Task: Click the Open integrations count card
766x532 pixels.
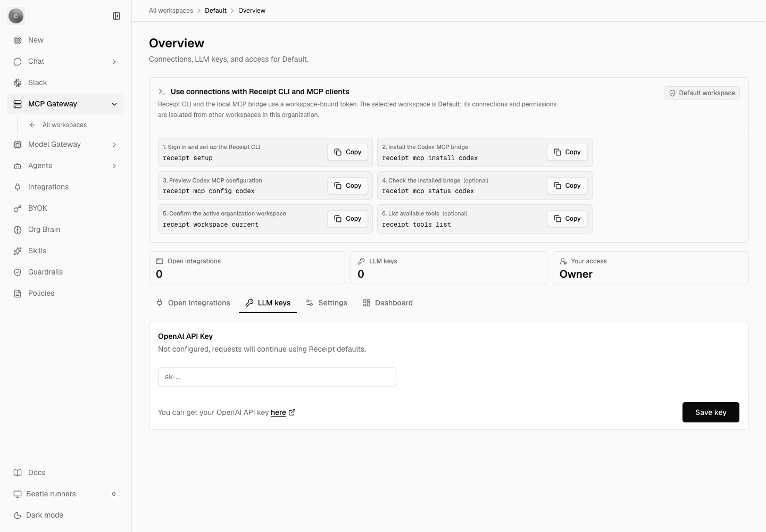Action: pos(247,268)
